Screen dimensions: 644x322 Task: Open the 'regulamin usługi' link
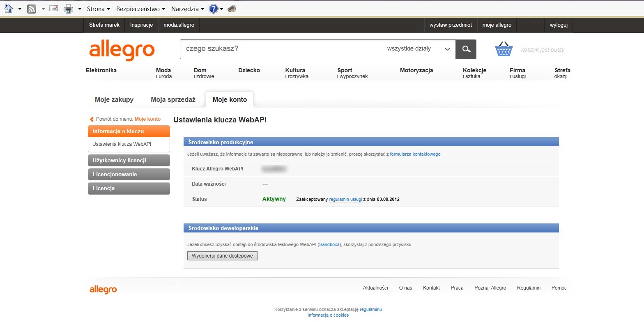(346, 199)
